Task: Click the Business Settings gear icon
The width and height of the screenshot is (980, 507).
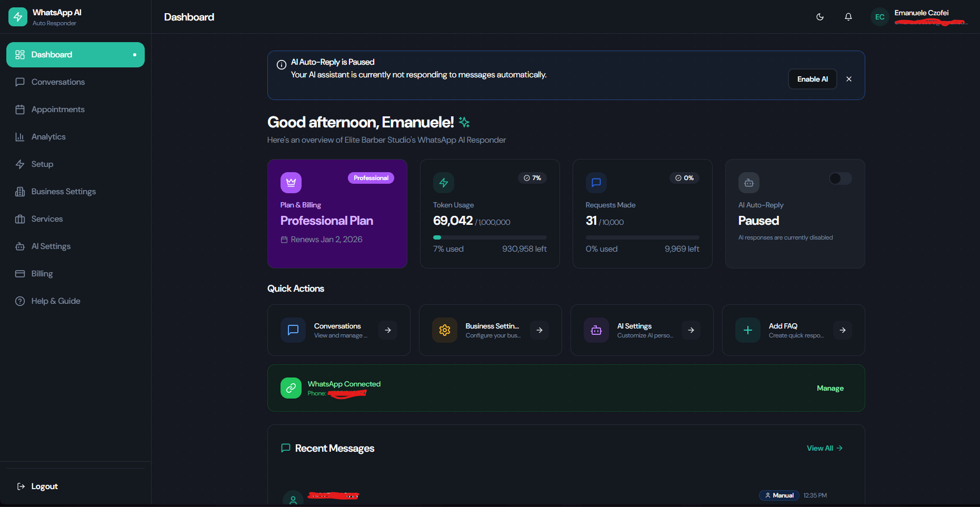Action: pos(445,330)
